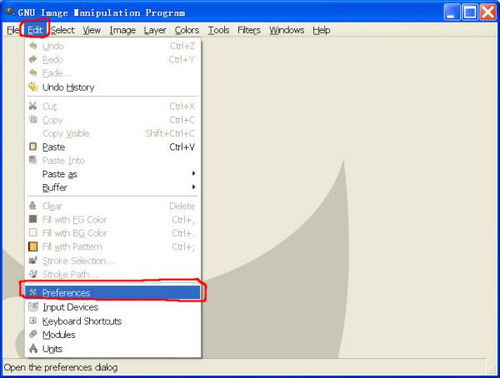Click the Input Devices icon
This screenshot has height=378, width=500.
pos(33,306)
